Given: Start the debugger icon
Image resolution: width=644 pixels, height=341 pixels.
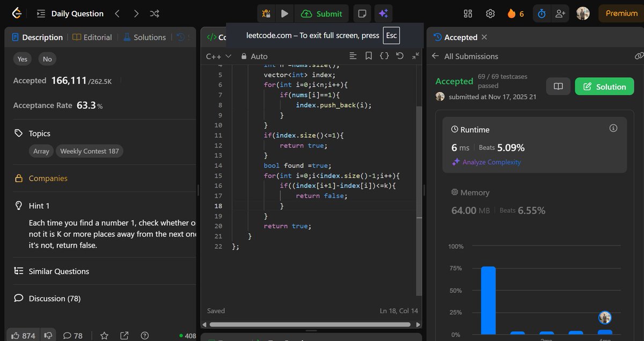Looking at the screenshot, I should pos(266,13).
